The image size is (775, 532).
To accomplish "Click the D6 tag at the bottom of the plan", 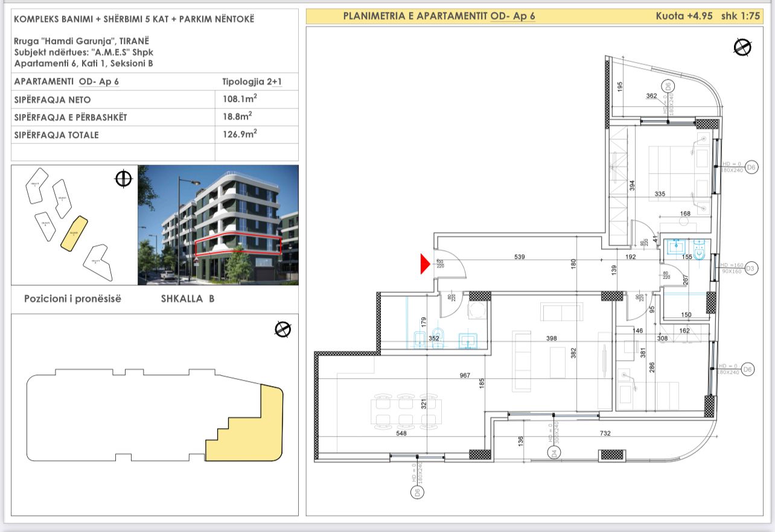I will 416,493.
